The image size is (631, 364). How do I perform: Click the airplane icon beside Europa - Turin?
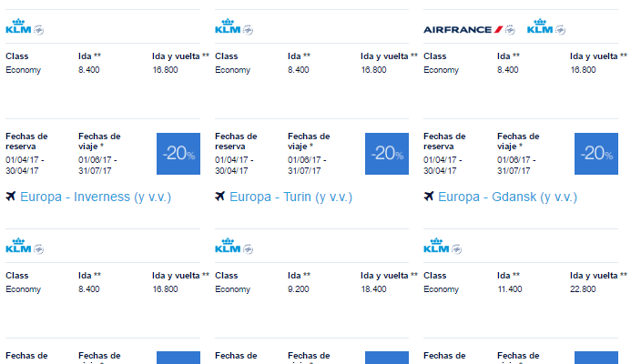pyautogui.click(x=219, y=197)
